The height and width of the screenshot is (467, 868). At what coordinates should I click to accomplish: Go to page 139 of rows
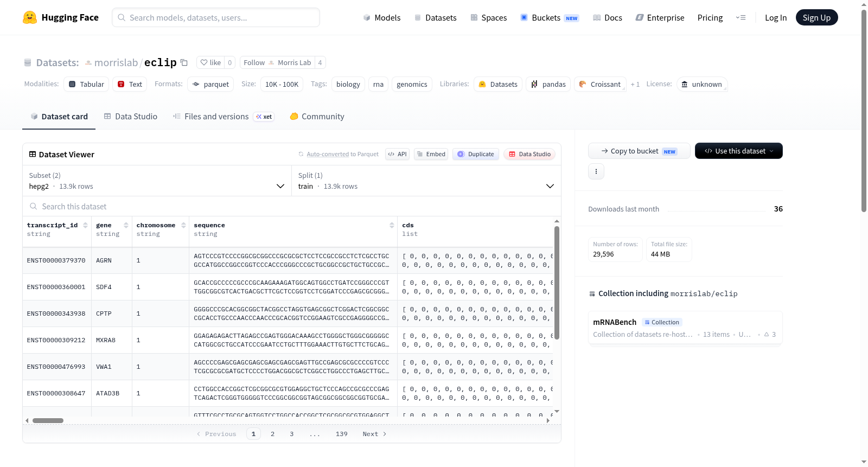(x=341, y=434)
